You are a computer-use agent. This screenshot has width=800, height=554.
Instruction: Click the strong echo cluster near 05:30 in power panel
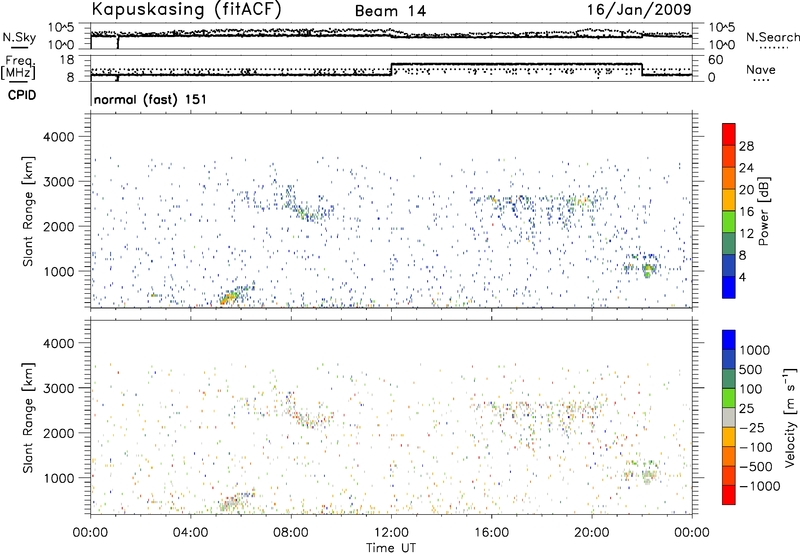pos(231,296)
